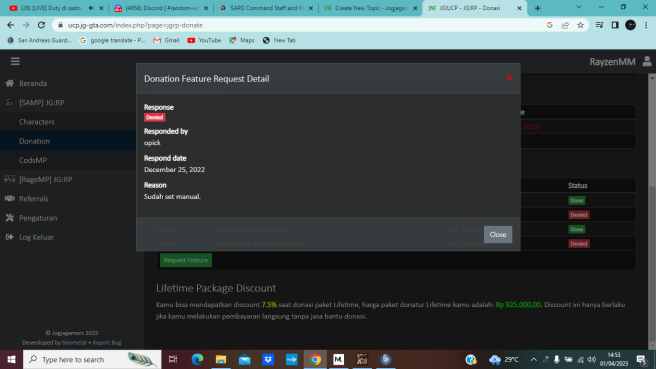Open Mail app from taskbar

(245, 359)
